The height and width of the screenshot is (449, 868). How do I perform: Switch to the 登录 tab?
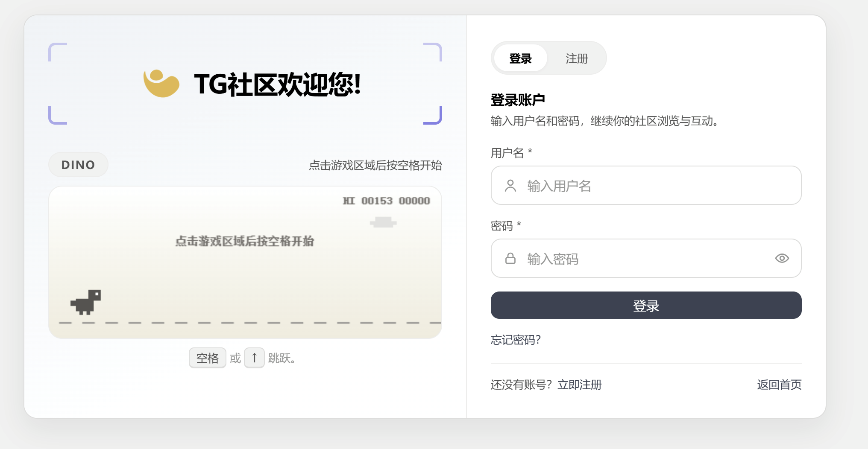[520, 58]
